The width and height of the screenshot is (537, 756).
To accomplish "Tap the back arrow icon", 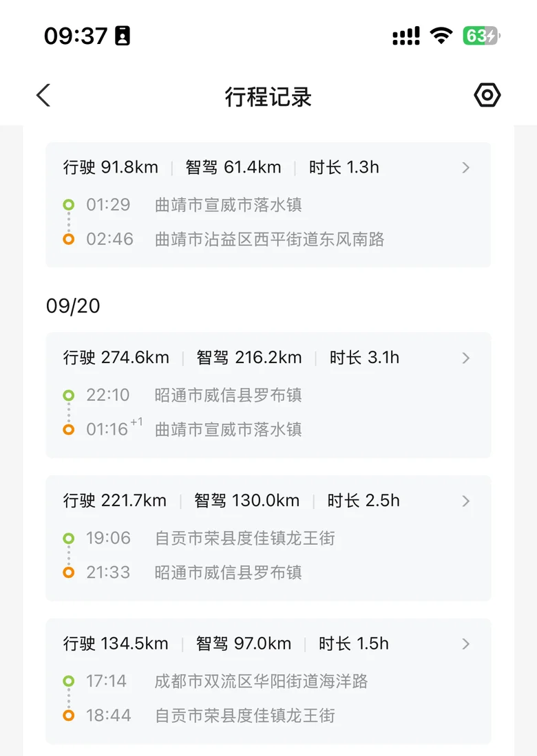I will pyautogui.click(x=43, y=95).
